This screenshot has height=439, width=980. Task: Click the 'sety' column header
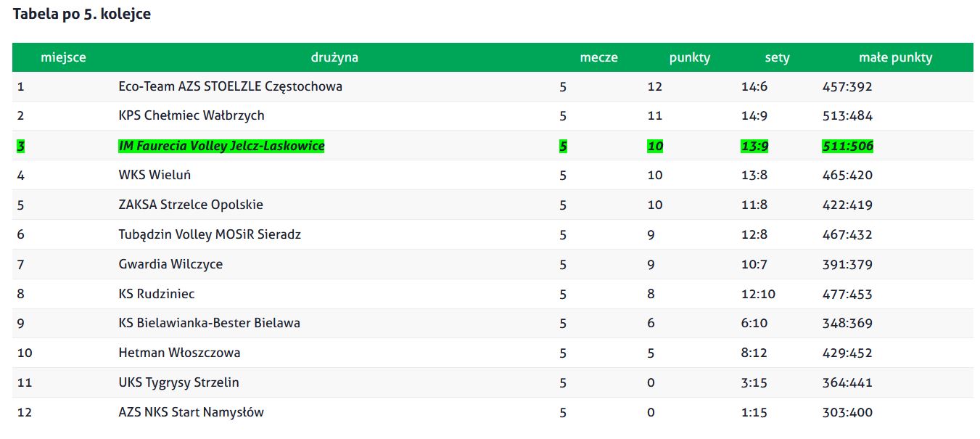coord(777,57)
